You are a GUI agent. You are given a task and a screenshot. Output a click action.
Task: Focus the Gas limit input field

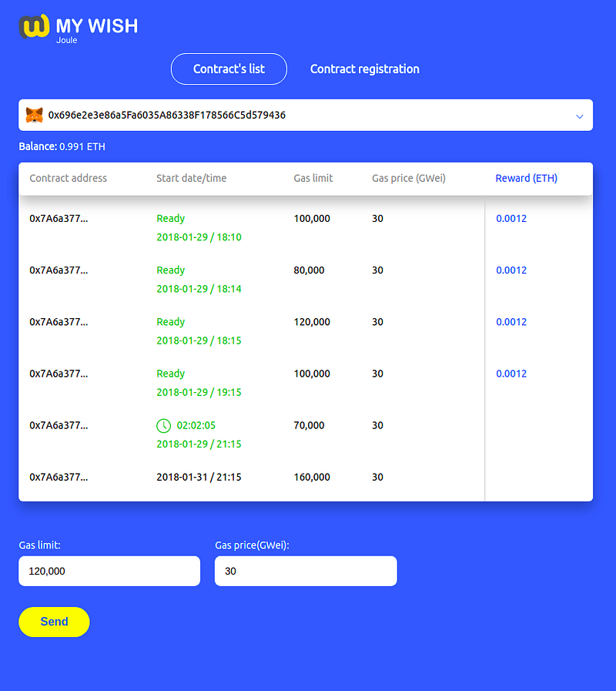pyautogui.click(x=109, y=571)
